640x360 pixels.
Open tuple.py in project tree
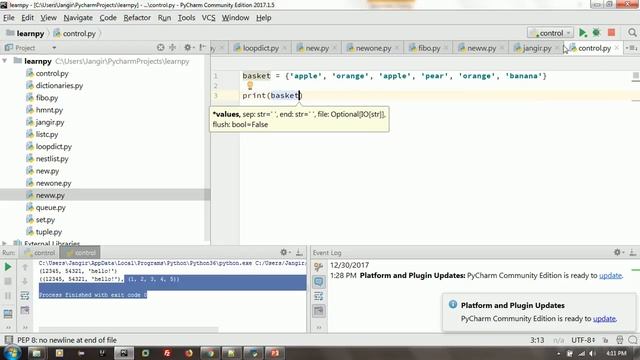pos(49,232)
